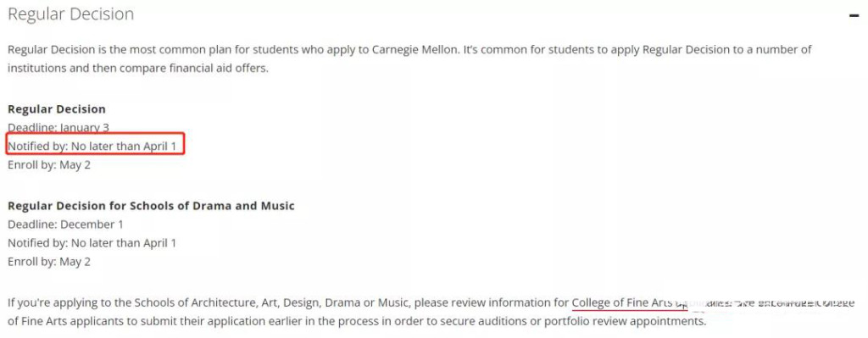Click the garbled overlapping text after Fine Arts link
Viewport: 868px width, 338px height.
tap(765, 304)
